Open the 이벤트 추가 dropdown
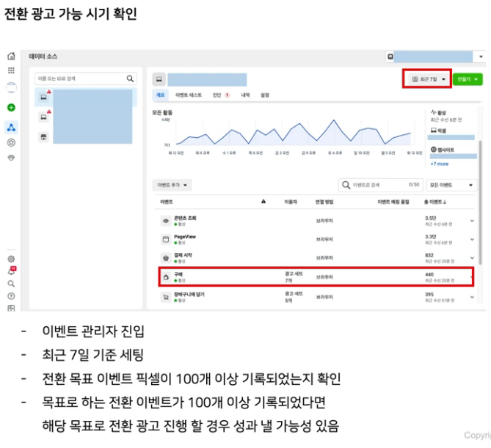 tap(172, 186)
